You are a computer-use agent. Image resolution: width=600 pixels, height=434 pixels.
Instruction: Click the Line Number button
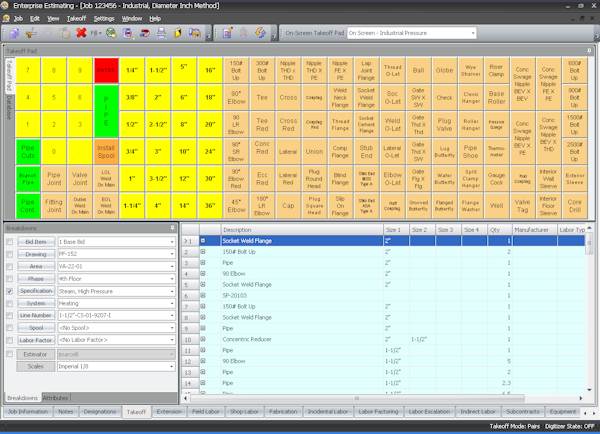[36, 315]
